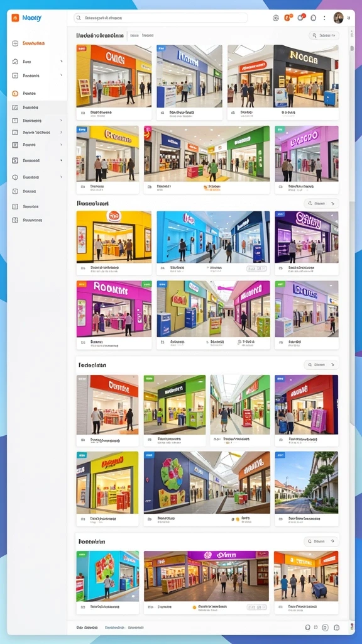The image size is (362, 644).
Task: Switch to the first small tab beside the main heading
Action: click(x=134, y=36)
